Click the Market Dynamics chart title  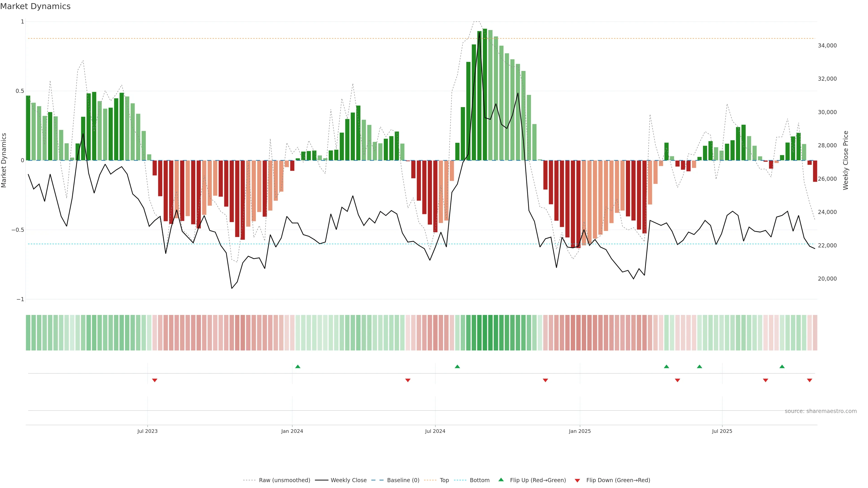point(35,6)
